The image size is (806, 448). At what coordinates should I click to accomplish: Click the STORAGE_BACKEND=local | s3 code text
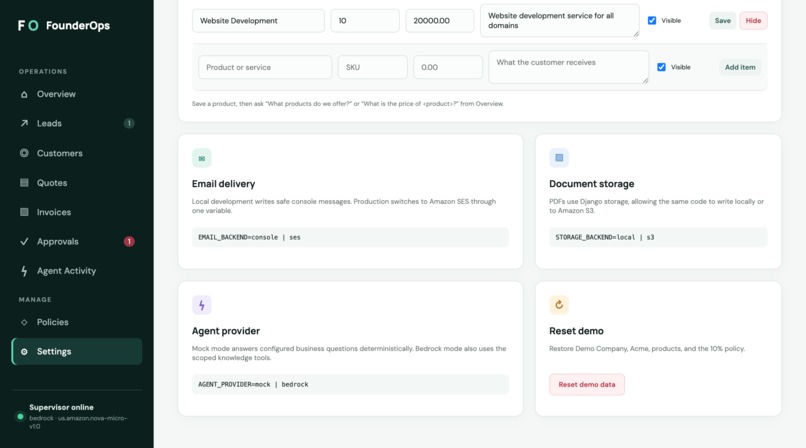pos(604,237)
